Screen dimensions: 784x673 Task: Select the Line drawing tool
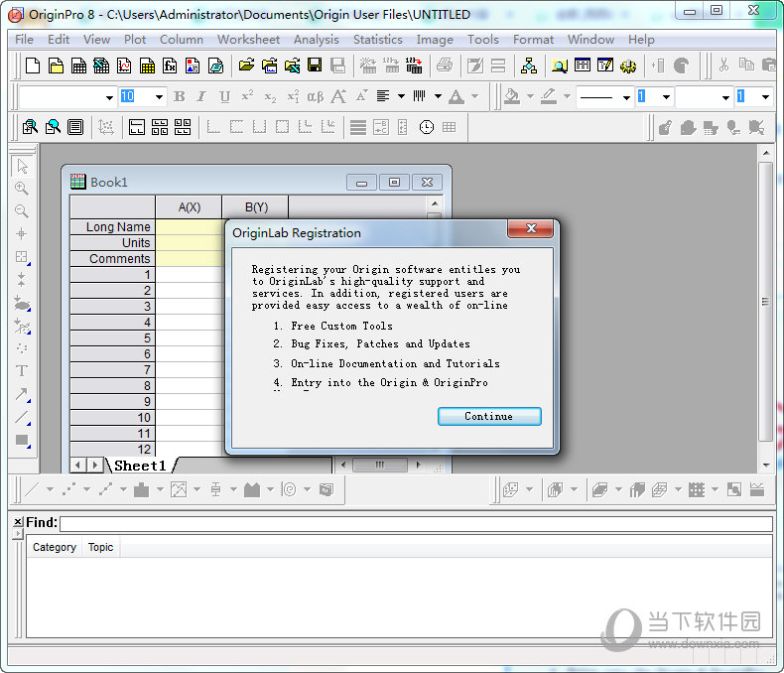click(22, 417)
